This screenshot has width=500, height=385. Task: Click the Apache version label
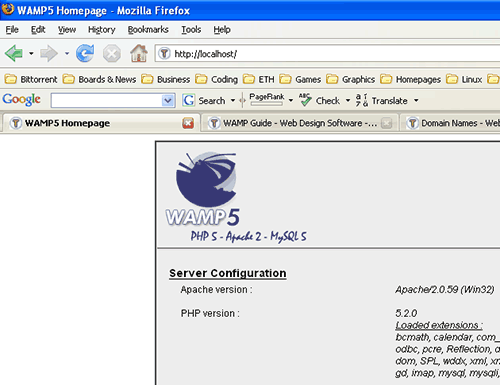pos(216,289)
